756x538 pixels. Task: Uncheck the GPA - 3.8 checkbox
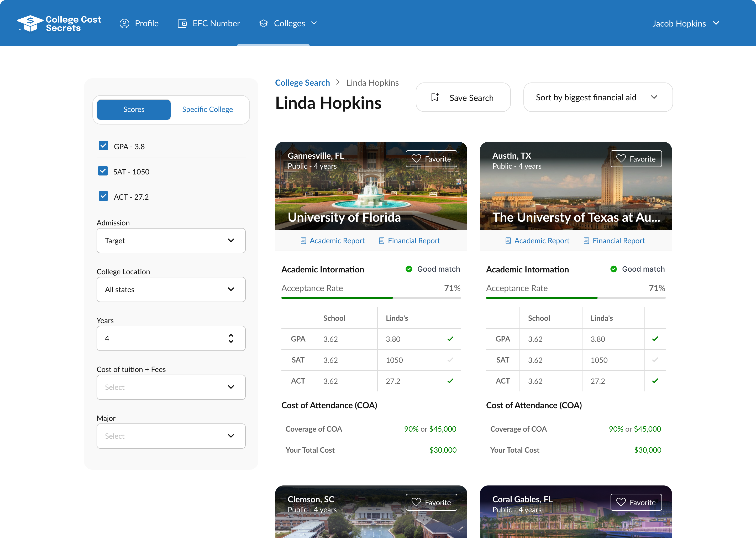point(103,146)
